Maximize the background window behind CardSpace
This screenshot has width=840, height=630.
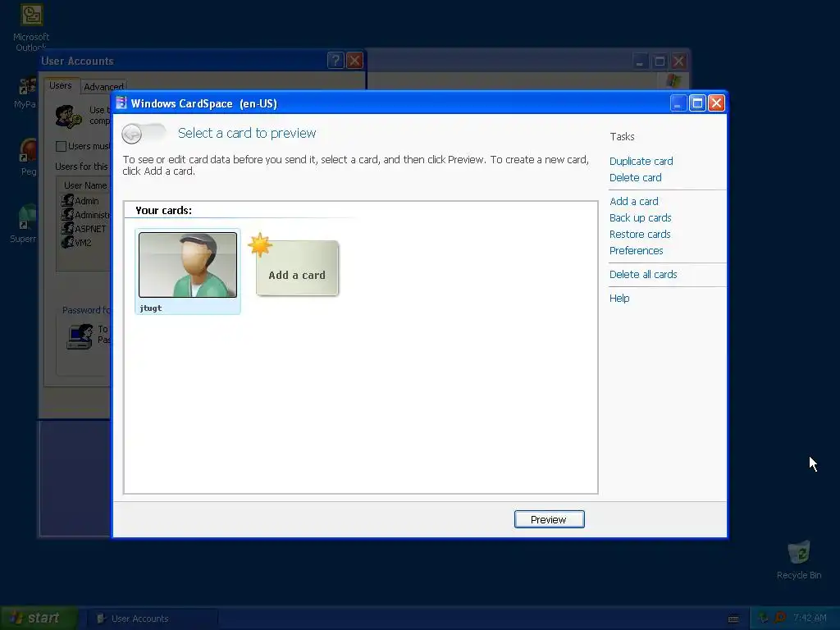tap(660, 61)
